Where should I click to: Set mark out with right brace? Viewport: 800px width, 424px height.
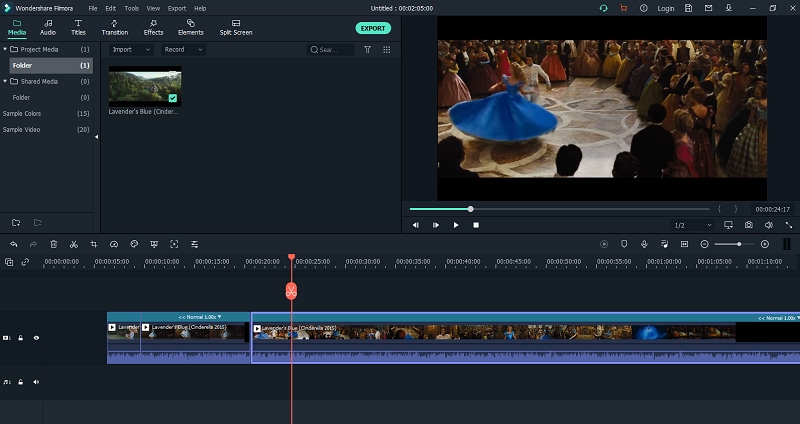click(x=736, y=209)
